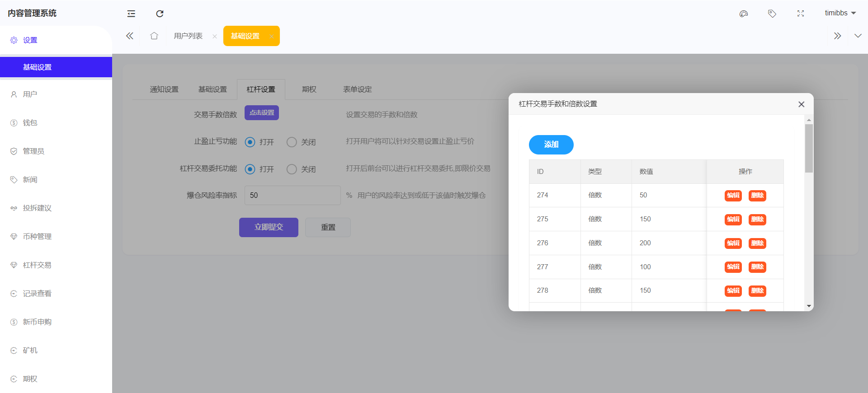This screenshot has height=393, width=868.
Task: Open the timibbs user dropdown
Action: [x=840, y=13]
